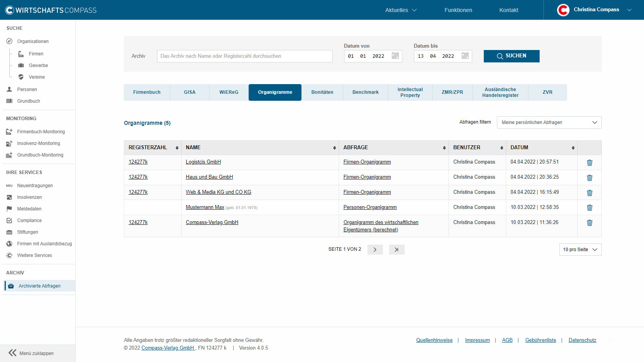Image resolution: width=644 pixels, height=362 pixels.
Task: Open the Christina Compass user avatar
Action: point(563,10)
